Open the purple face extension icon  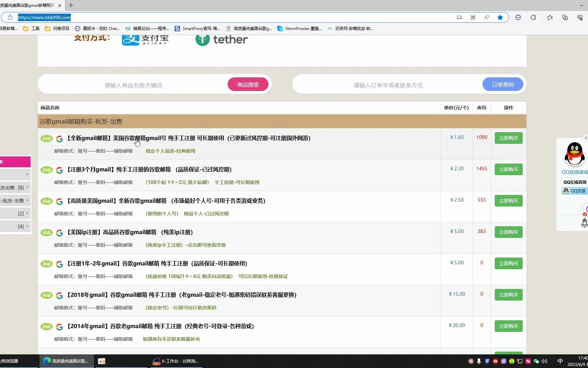pos(518,17)
